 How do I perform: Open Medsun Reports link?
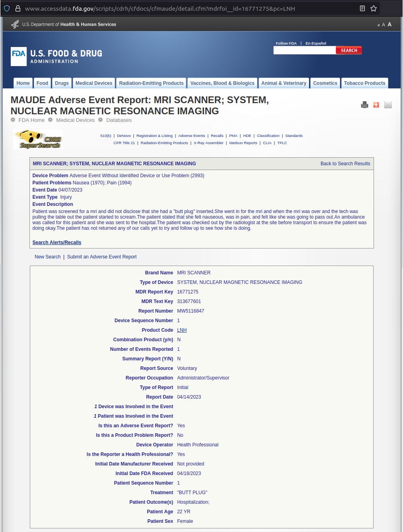pyautogui.click(x=243, y=143)
